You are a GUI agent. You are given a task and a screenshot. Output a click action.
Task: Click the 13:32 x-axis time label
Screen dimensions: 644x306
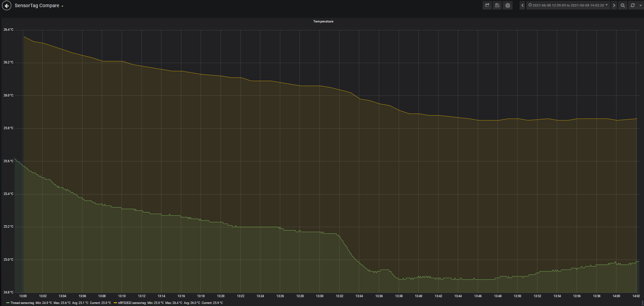340,296
